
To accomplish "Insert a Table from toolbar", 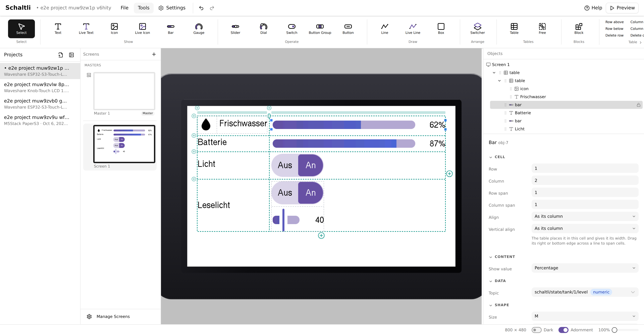I will 514,29.
